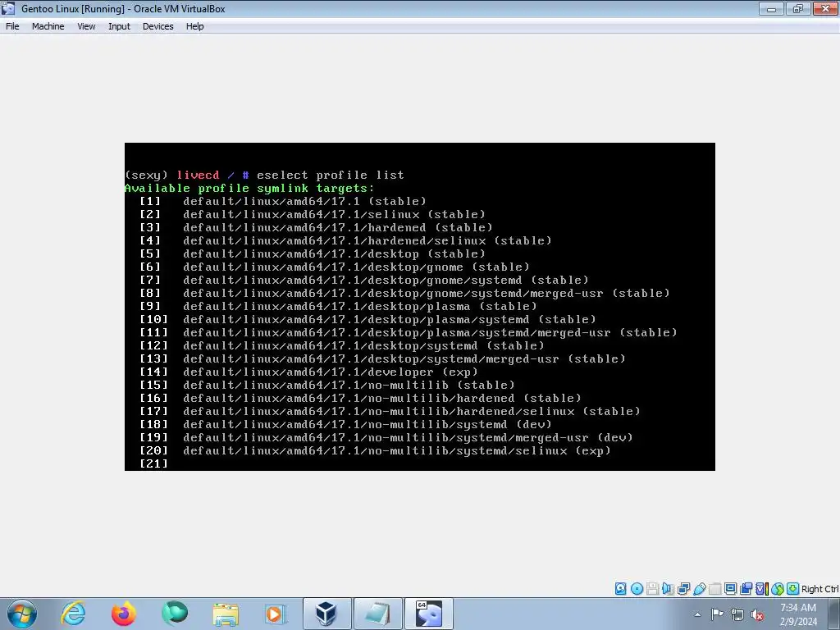Viewport: 840px width, 630px height.
Task: Click profile [12] desktop/systemd (stable) line
Action: (342, 345)
